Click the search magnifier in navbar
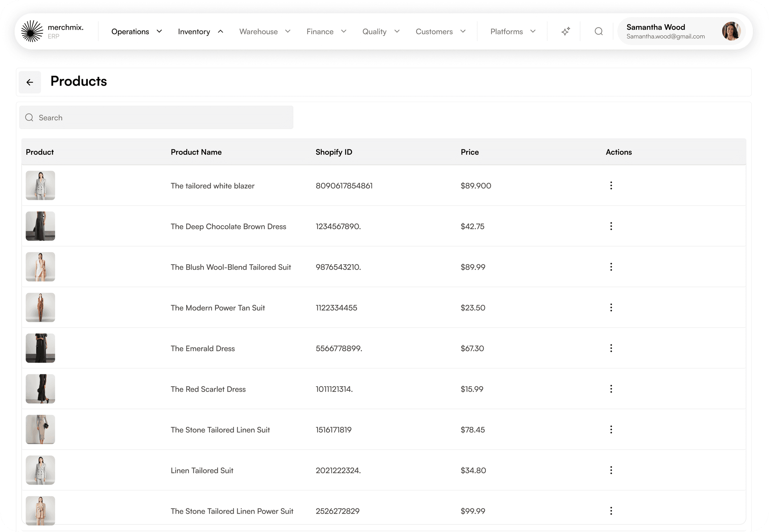 [x=599, y=32]
